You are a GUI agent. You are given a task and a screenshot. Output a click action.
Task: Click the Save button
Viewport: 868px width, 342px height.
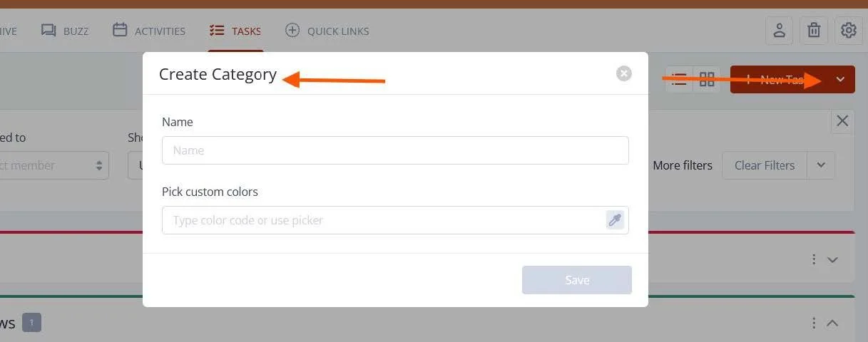(577, 280)
